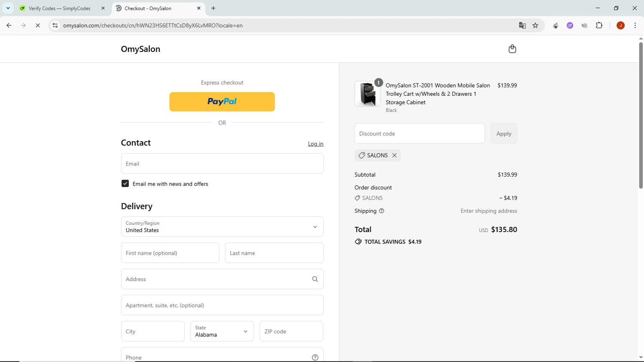Click the Last name field
Image resolution: width=644 pixels, height=362 pixels.
point(274,253)
